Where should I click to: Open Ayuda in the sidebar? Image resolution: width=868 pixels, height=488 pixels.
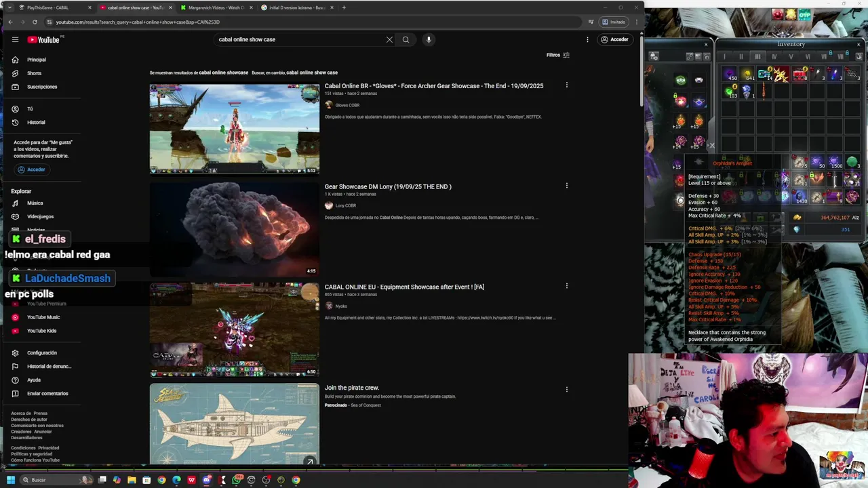[x=34, y=380]
